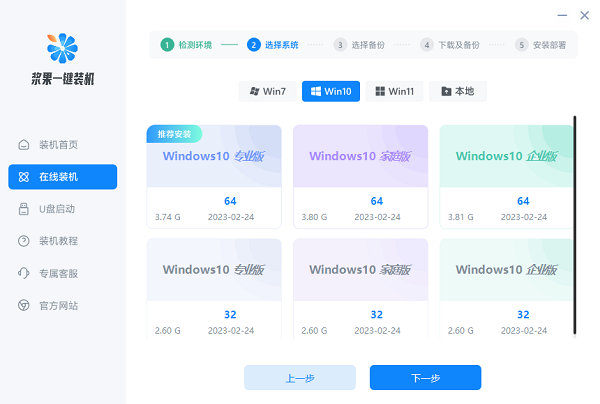Click step 4 circle 下载及备份

click(x=427, y=45)
